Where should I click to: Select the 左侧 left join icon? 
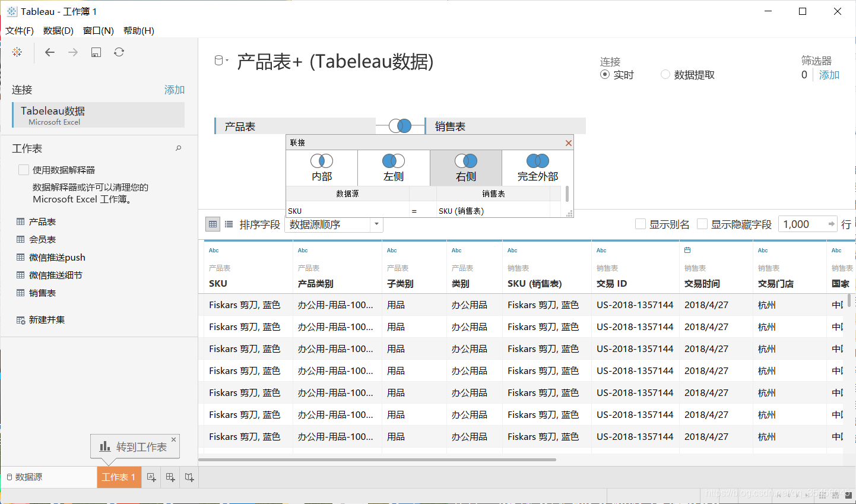click(x=394, y=161)
